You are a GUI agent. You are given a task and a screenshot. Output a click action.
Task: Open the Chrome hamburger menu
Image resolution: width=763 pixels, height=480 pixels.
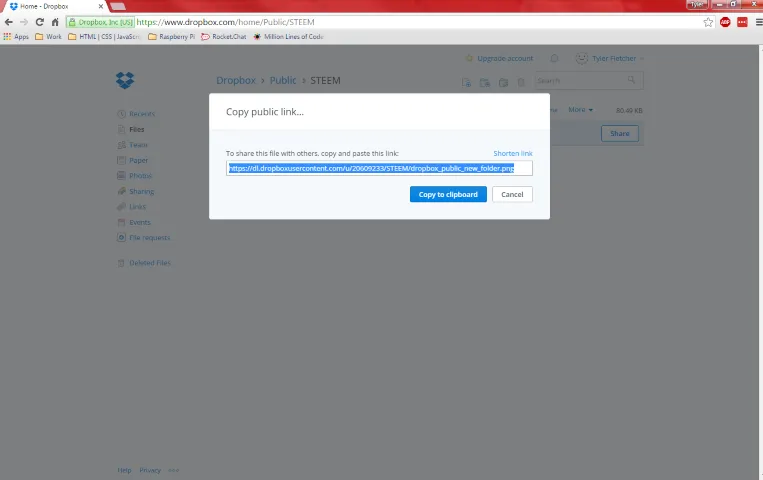coord(759,22)
